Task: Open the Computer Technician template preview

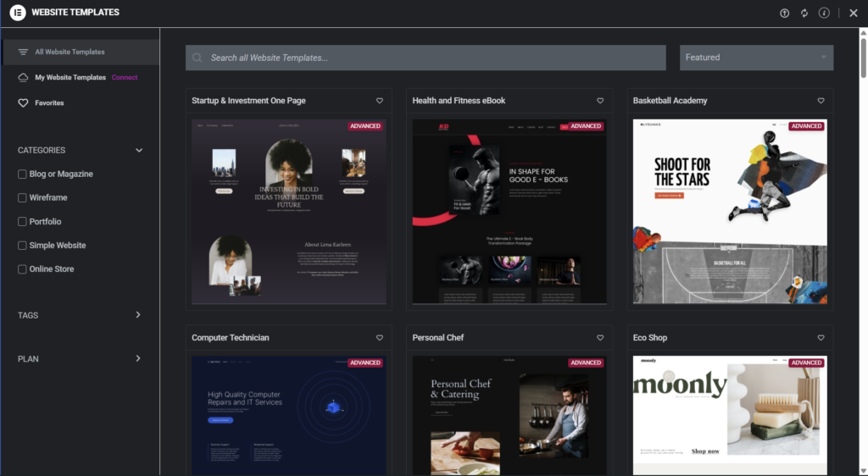Action: click(x=288, y=415)
